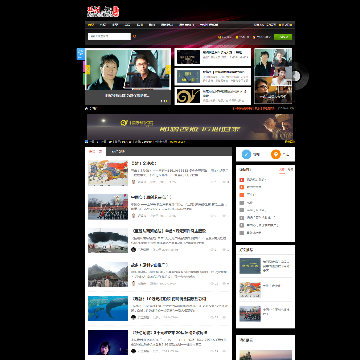360x360 pixels.
Task: Switch to the second tab above the article list
Action: (118, 151)
